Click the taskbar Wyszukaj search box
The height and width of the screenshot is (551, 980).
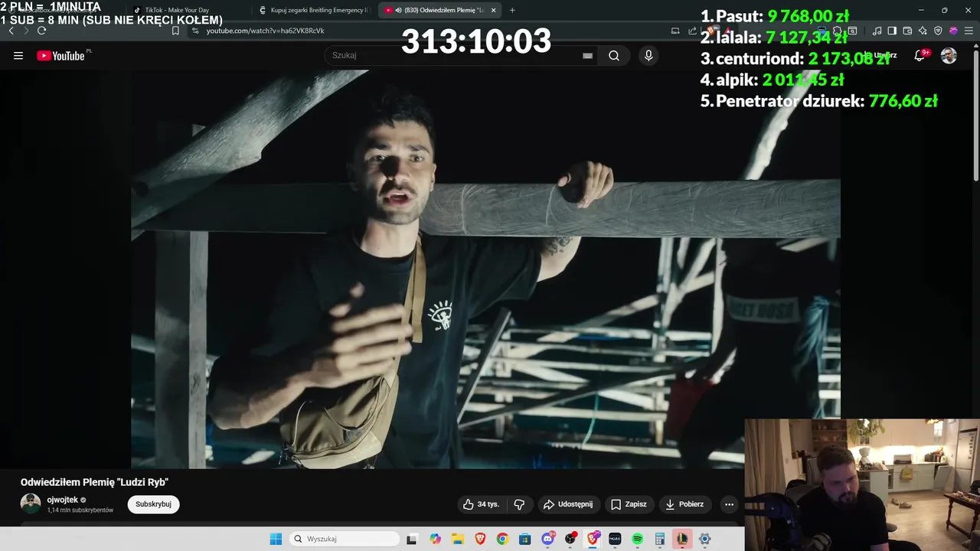tap(345, 539)
